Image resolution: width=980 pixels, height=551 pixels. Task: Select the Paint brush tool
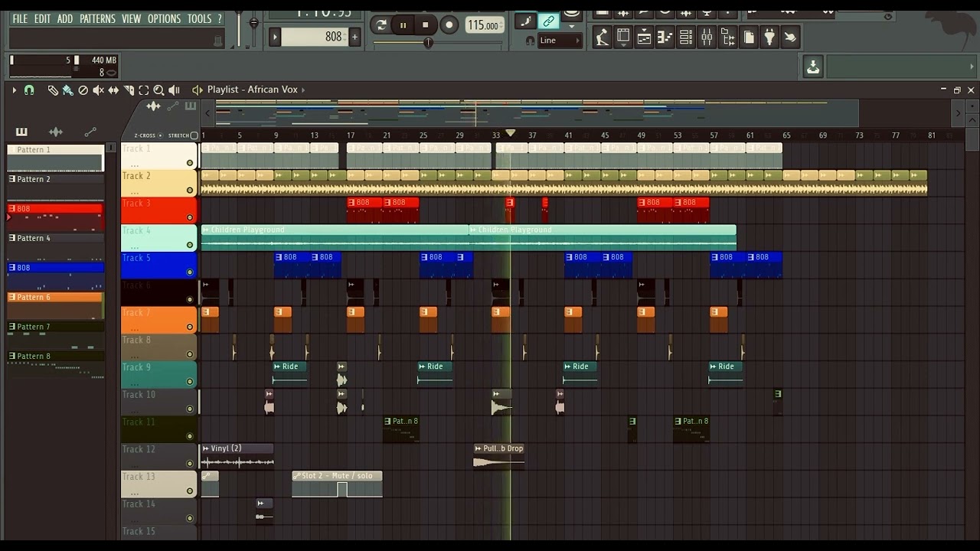[x=67, y=90]
